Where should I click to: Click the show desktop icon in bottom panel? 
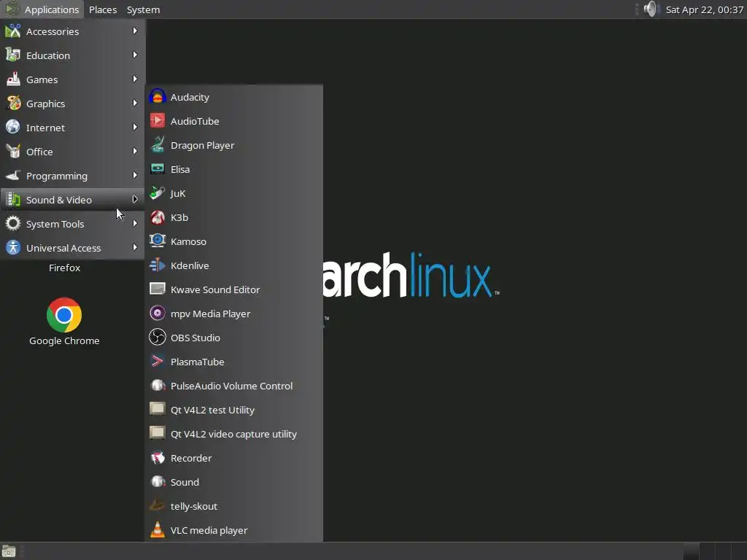point(9,551)
